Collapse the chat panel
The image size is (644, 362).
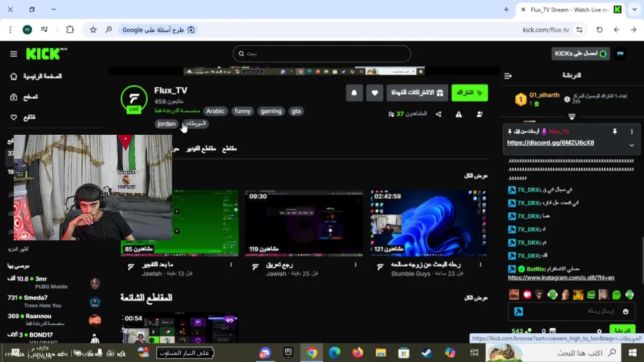point(508,76)
